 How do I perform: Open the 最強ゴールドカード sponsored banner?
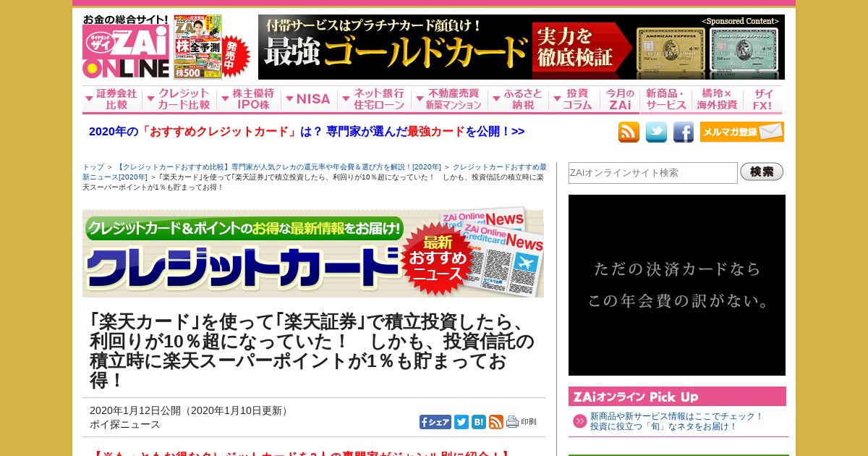(521, 47)
